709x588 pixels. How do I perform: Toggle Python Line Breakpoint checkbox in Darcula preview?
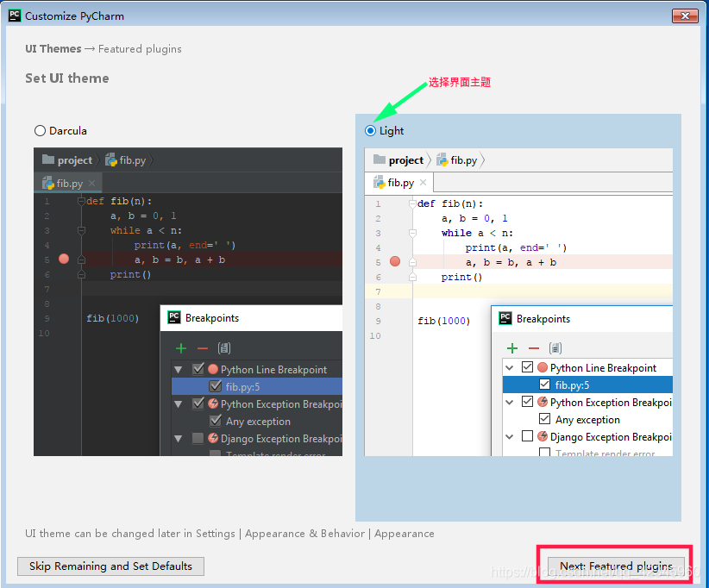tap(198, 369)
